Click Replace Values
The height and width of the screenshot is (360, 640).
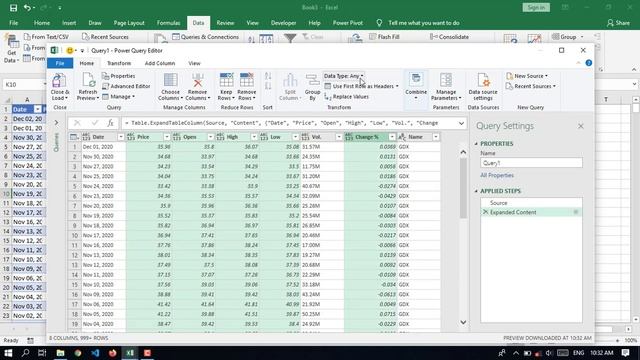pos(347,97)
